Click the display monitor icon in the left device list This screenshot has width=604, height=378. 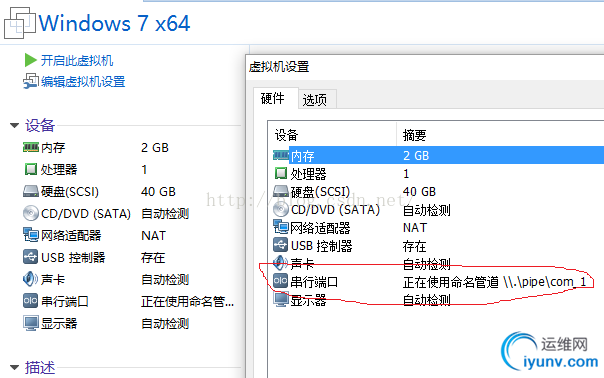(x=31, y=323)
